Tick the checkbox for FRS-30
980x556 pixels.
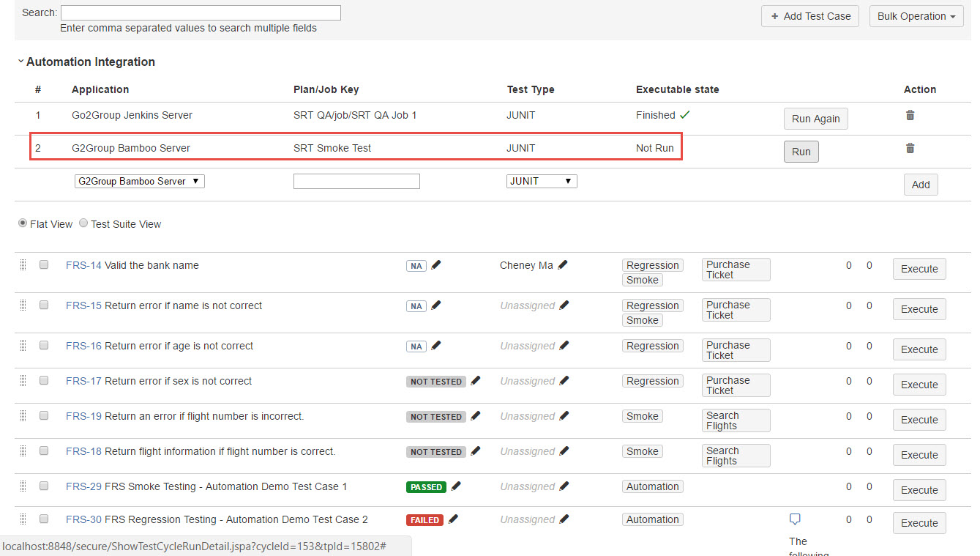44,519
